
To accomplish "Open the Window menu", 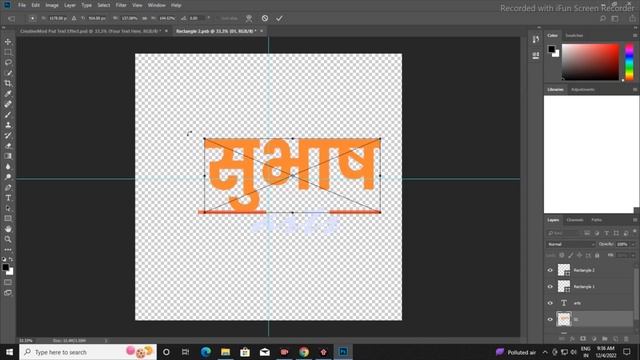I will [x=157, y=5].
